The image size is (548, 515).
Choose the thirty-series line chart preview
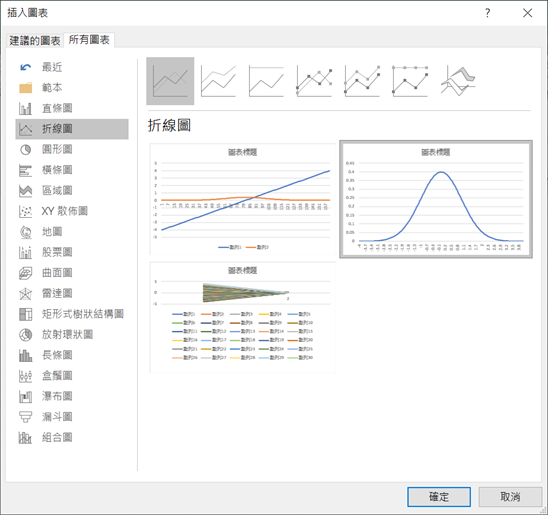point(243,317)
